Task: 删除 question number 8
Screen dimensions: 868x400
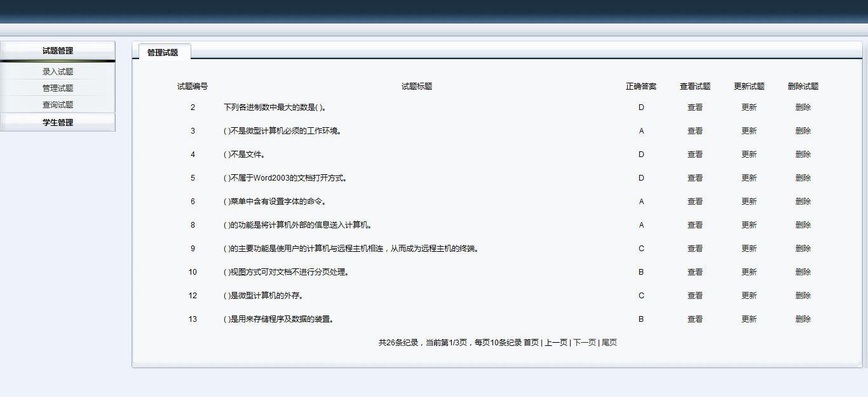Action: pos(804,224)
